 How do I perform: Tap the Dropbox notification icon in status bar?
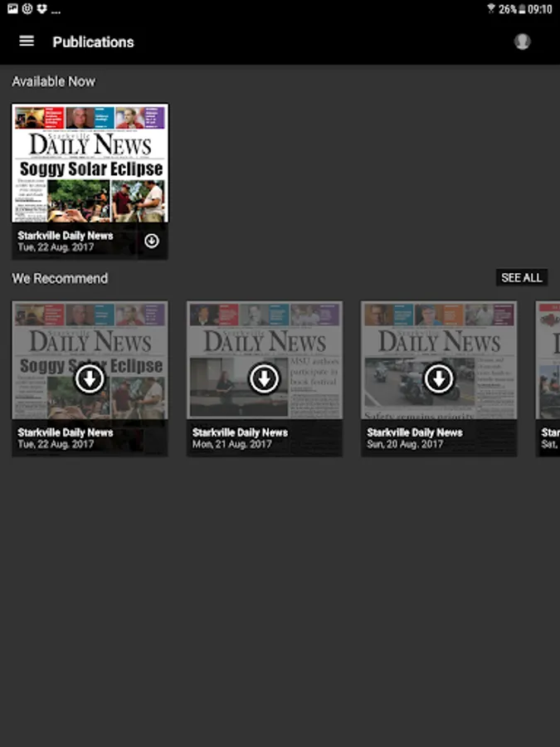pyautogui.click(x=42, y=8)
